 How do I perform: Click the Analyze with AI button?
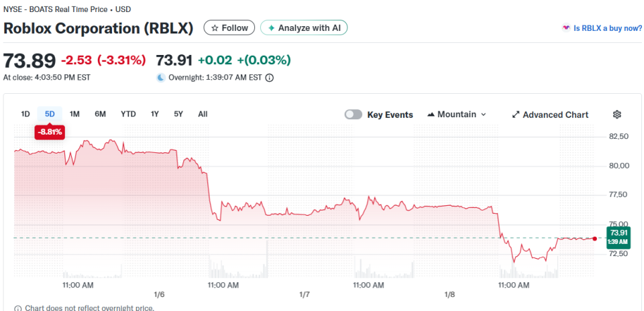[304, 28]
